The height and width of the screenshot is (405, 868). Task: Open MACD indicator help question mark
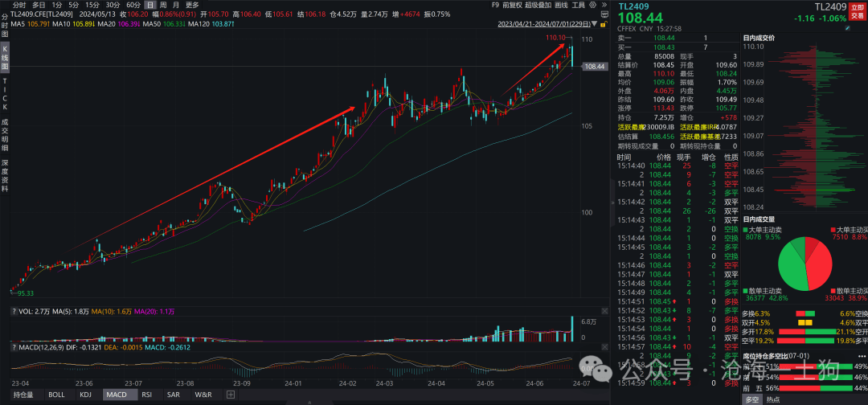tap(14, 347)
